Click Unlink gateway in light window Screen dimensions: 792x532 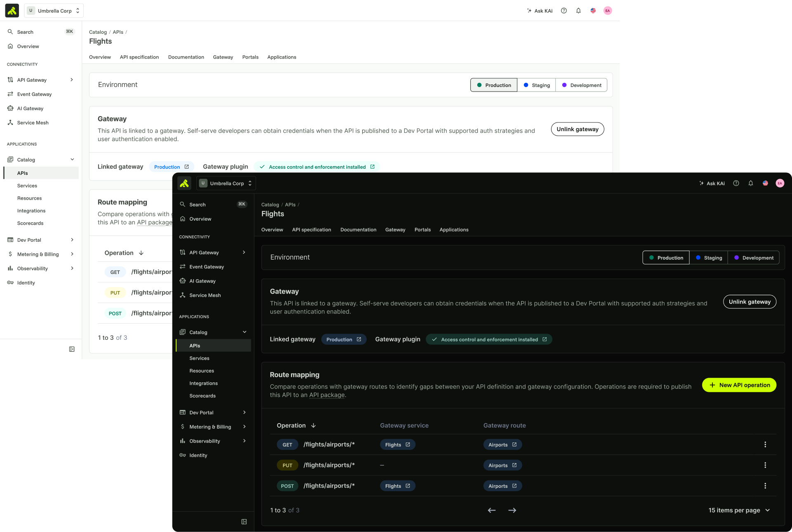pos(577,129)
